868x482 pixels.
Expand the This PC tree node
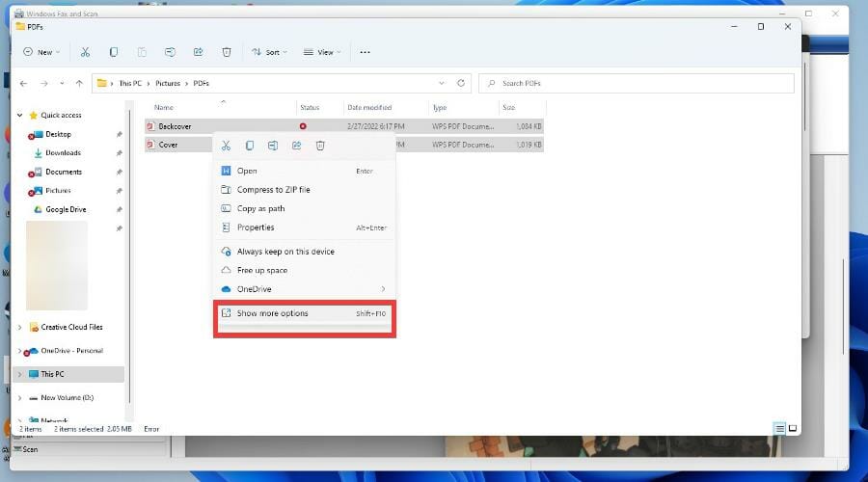point(19,374)
